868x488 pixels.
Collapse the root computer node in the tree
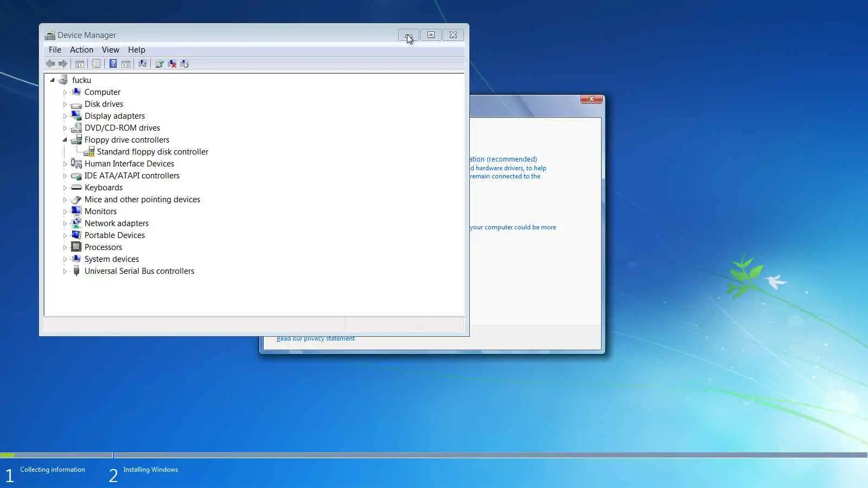53,80
